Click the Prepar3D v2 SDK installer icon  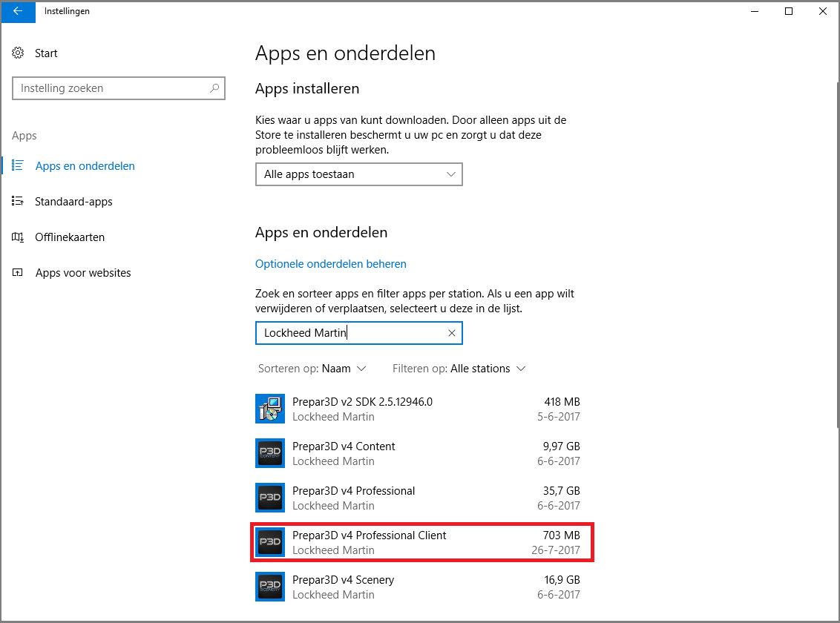point(270,409)
